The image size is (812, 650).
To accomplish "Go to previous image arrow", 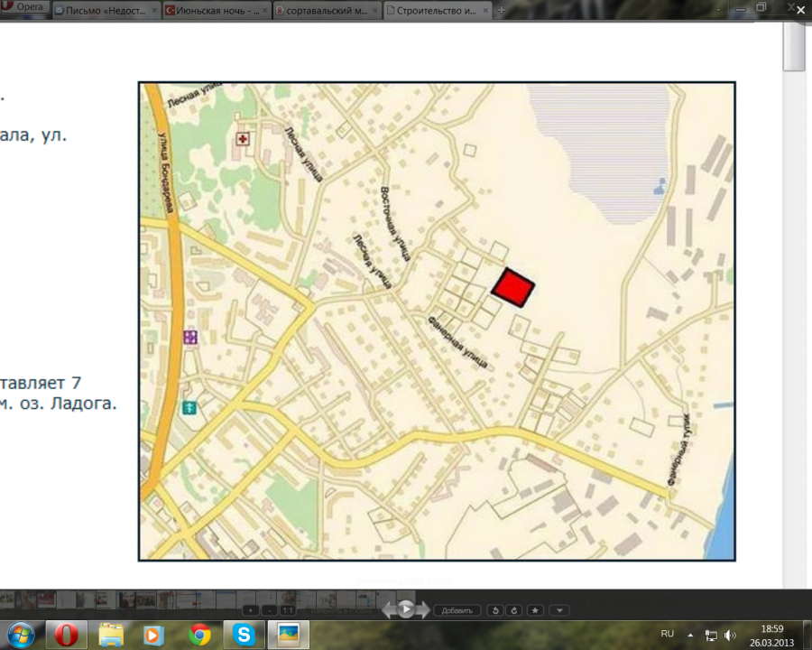I will pyautogui.click(x=389, y=610).
